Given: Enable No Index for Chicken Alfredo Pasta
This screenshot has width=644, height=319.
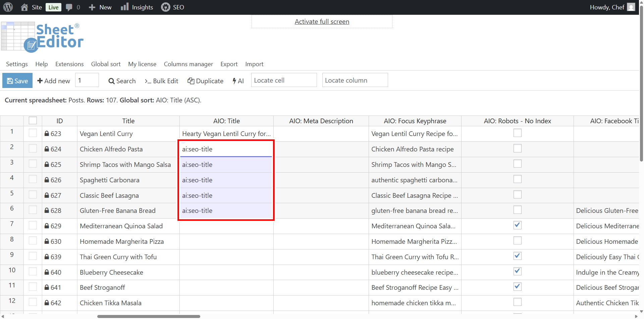Looking at the screenshot, I should click(517, 148).
